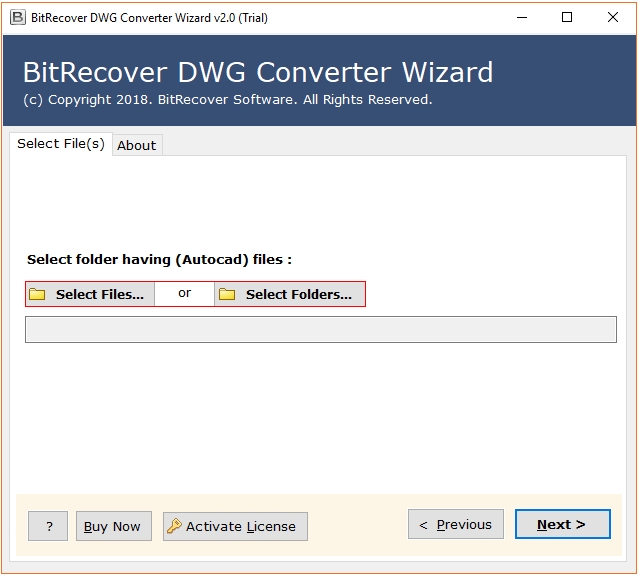This screenshot has width=640, height=576.
Task: Minimize the DWG Converter Wizard window
Action: tap(522, 18)
